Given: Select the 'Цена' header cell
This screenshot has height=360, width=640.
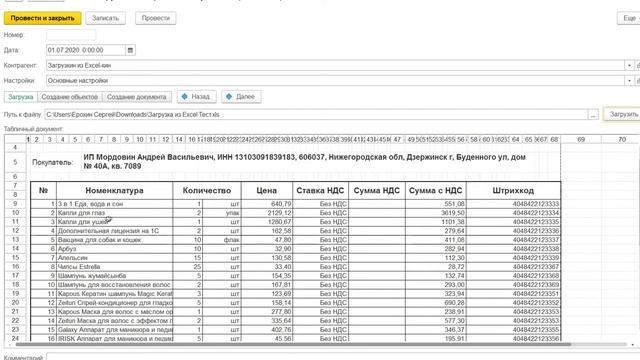Looking at the screenshot, I should point(267,191).
